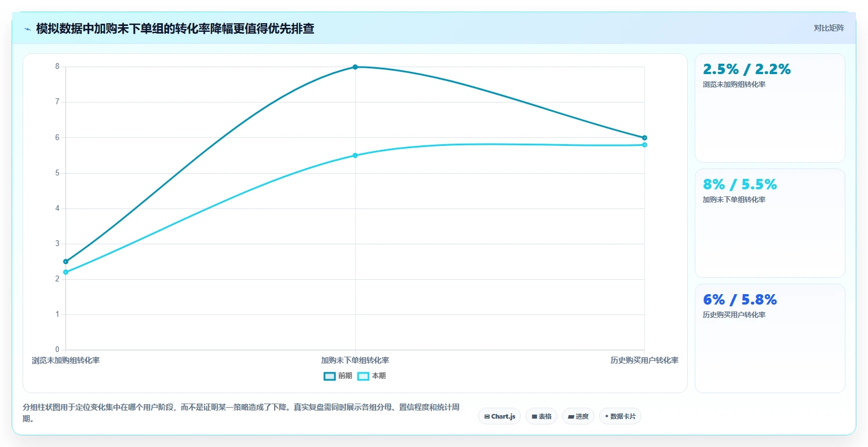Screen dimensions: 868x447
Task: Click the lightning icon beside the title
Action: pyautogui.click(x=28, y=29)
